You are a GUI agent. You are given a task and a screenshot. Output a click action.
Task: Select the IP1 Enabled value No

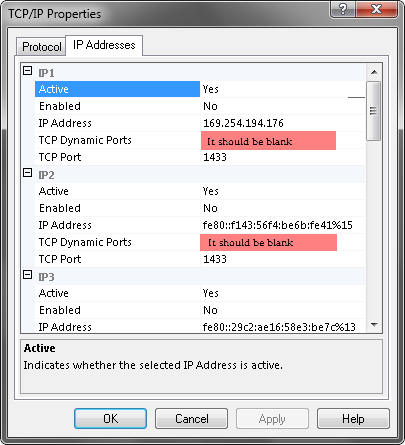tap(283, 106)
